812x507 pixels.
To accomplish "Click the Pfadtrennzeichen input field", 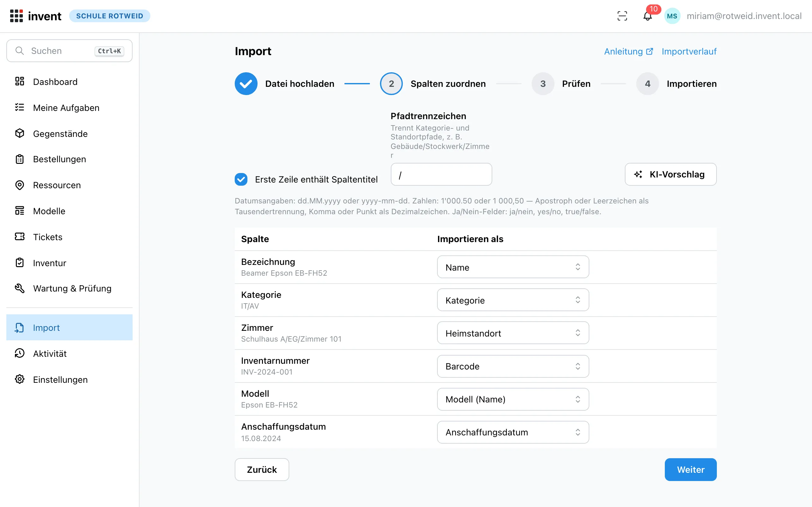I will click(441, 174).
